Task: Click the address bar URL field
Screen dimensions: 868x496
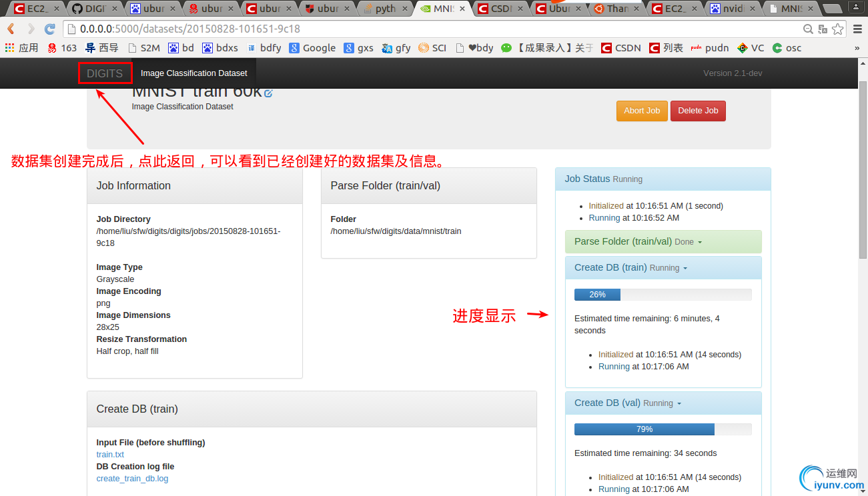Action: click(434, 29)
